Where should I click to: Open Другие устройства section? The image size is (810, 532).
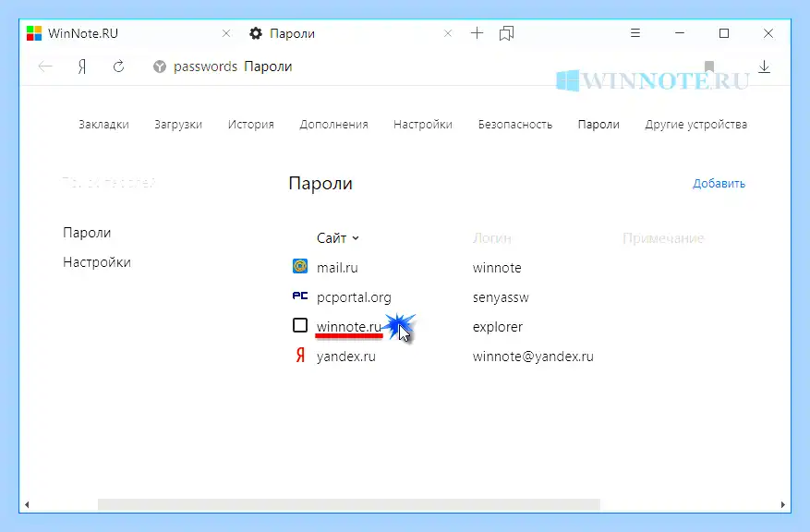pos(695,125)
